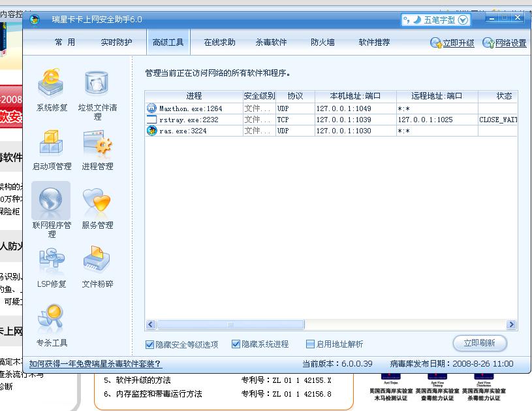Click the horizontal scrollbar thumb in process list
Viewport: 532px width, 411px height.
click(230, 325)
